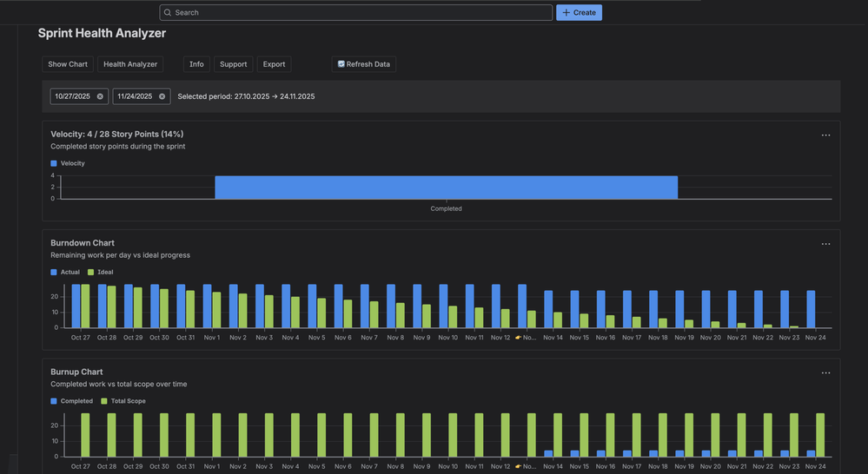Open the start date picker field
The width and height of the screenshot is (868, 474).
72,96
